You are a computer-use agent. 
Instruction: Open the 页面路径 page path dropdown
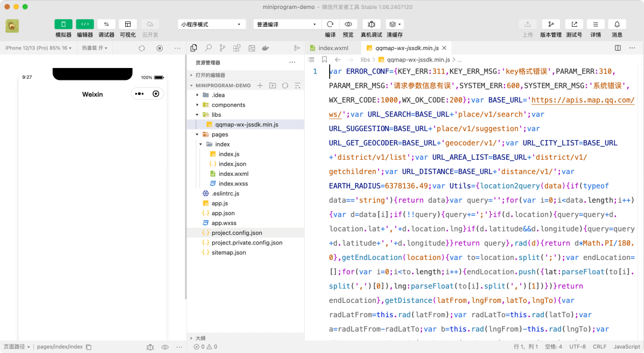17,347
